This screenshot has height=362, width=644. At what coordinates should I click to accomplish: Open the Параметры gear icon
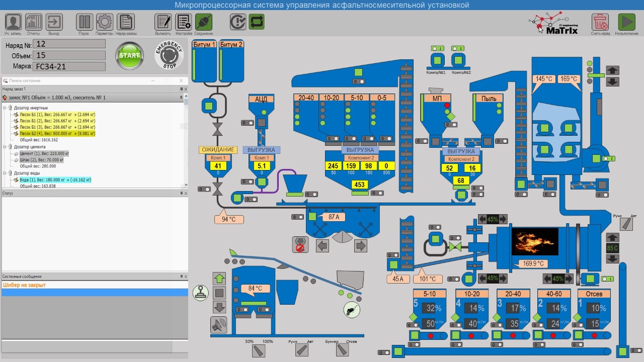105,22
